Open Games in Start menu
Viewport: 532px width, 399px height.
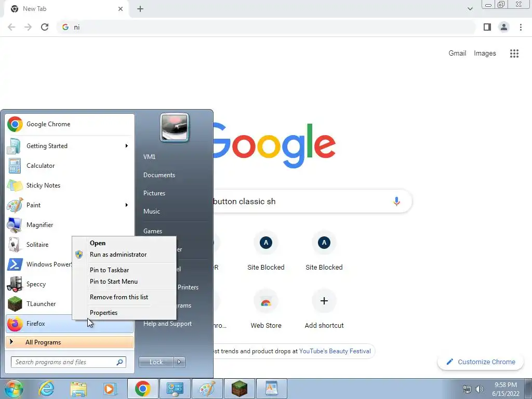point(153,231)
